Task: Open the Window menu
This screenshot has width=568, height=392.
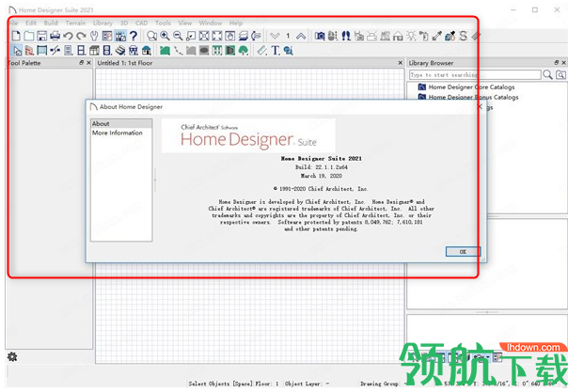Action: (210, 23)
